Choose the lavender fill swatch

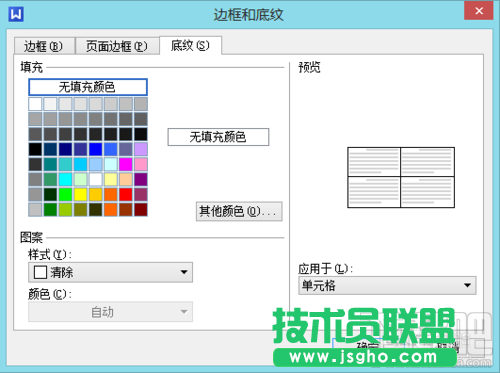[x=141, y=149]
